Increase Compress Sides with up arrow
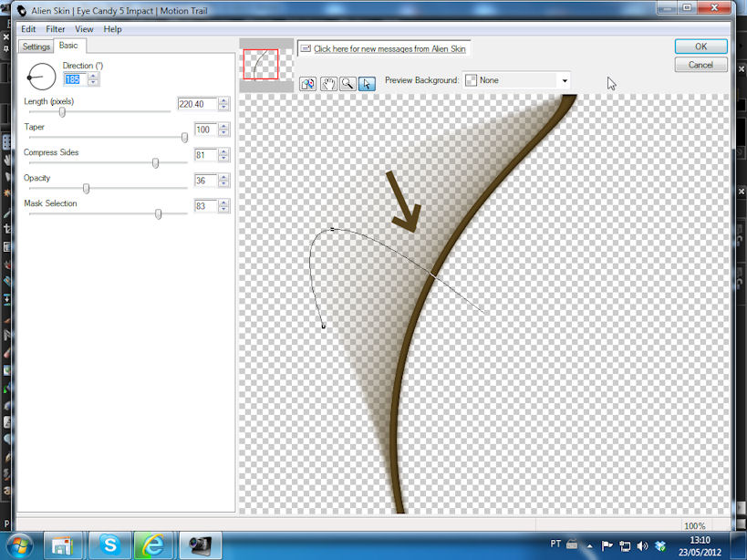Image resolution: width=747 pixels, height=560 pixels. click(x=223, y=151)
